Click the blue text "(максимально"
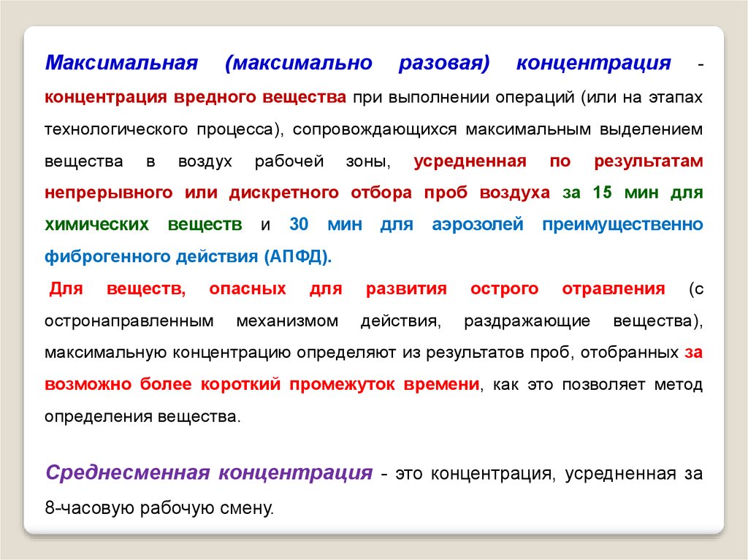The image size is (748, 560). 298,63
